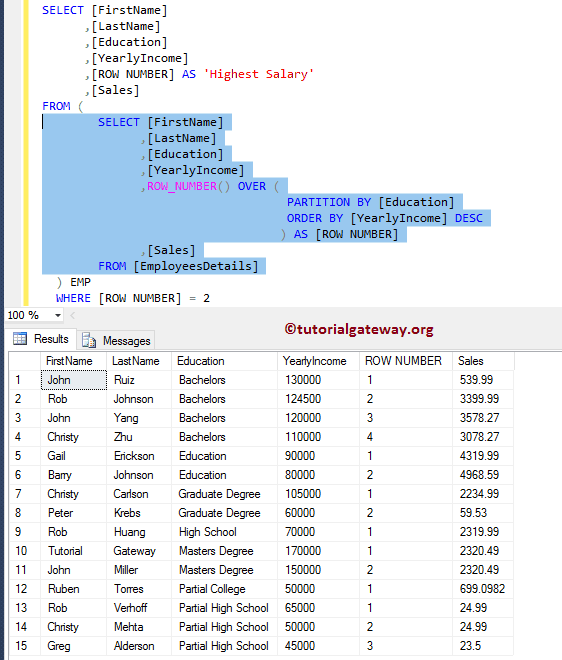The width and height of the screenshot is (562, 660).
Task: Click the sales value 699.0982
Action: (483, 589)
